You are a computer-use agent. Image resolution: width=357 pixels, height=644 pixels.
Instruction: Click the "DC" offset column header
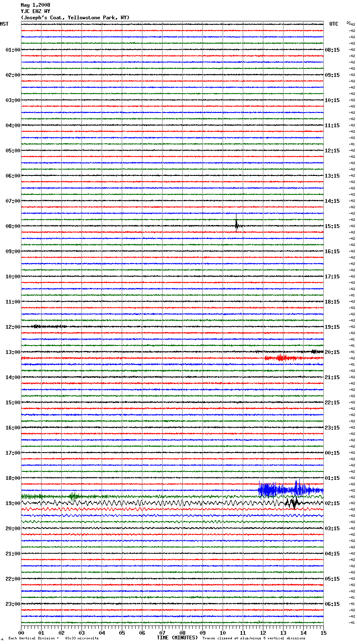[349, 23]
